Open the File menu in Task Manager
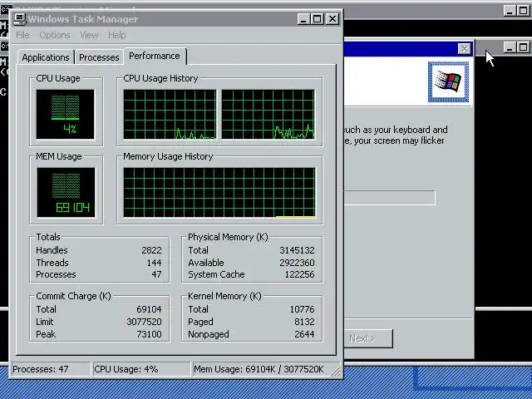Screen dimensions: 532x399 22,35
